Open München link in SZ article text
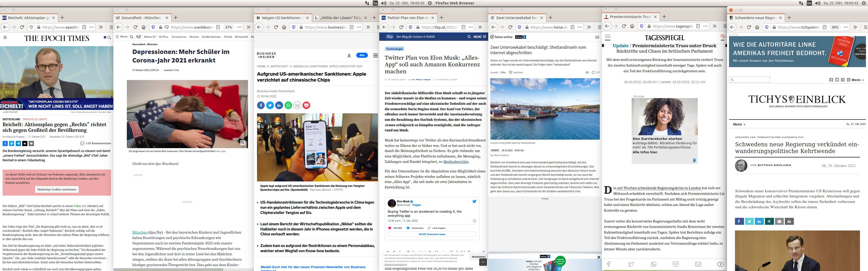Screen dimensions: 868x271 coord(140,232)
